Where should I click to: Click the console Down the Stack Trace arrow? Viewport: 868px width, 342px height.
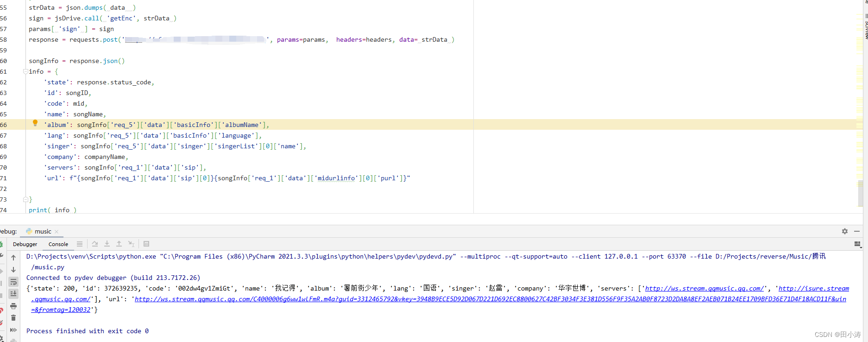coord(13,270)
